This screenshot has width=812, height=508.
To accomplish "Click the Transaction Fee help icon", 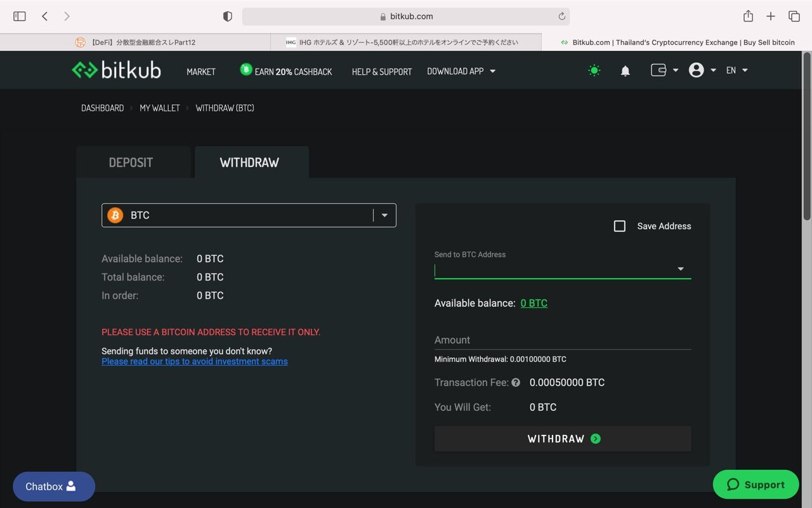I will click(516, 382).
